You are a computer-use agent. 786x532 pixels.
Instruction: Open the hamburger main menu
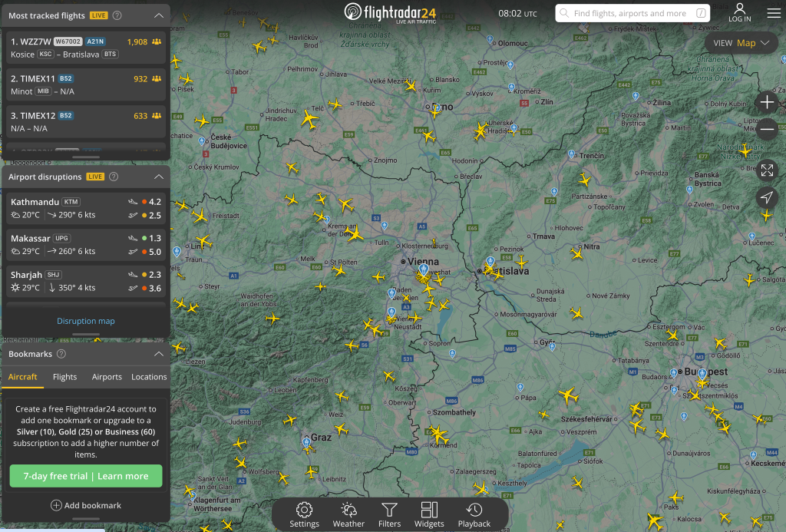coord(773,13)
